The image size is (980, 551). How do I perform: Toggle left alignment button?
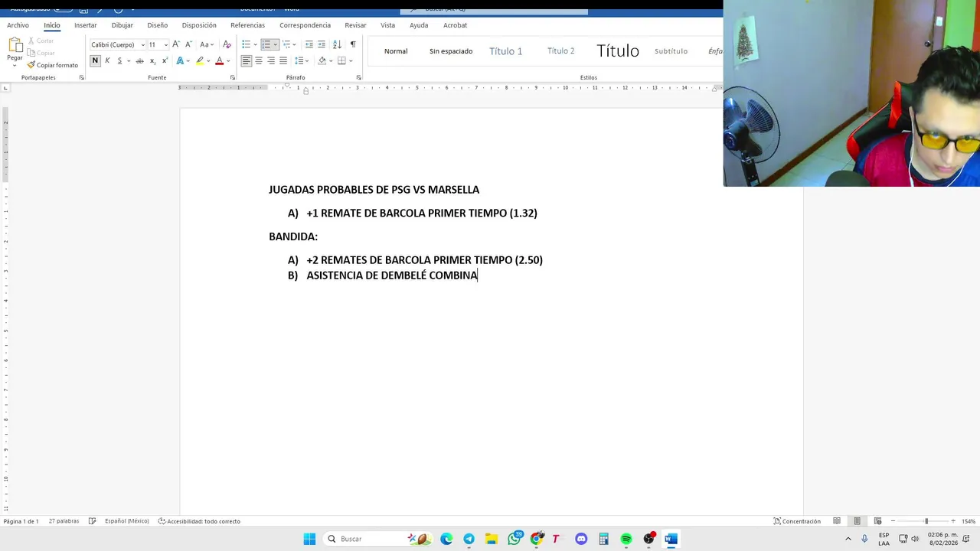coord(246,60)
